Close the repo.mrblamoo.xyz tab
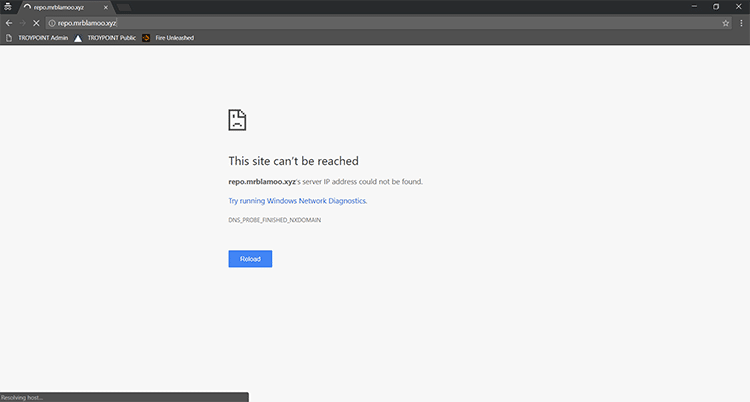Viewport: 750px width, 402px height. pyautogui.click(x=106, y=7)
